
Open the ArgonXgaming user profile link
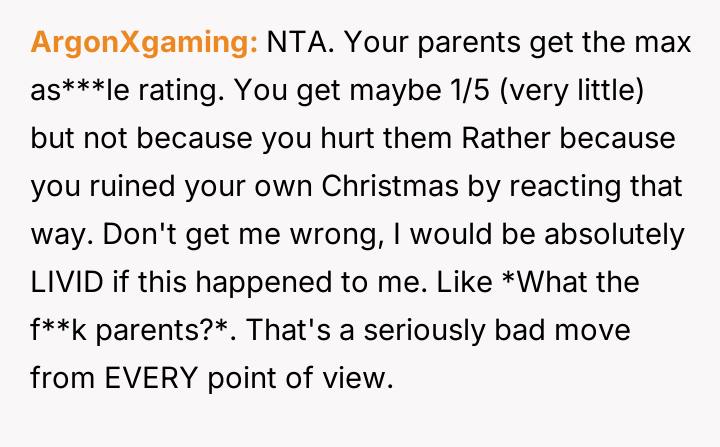pos(144,45)
